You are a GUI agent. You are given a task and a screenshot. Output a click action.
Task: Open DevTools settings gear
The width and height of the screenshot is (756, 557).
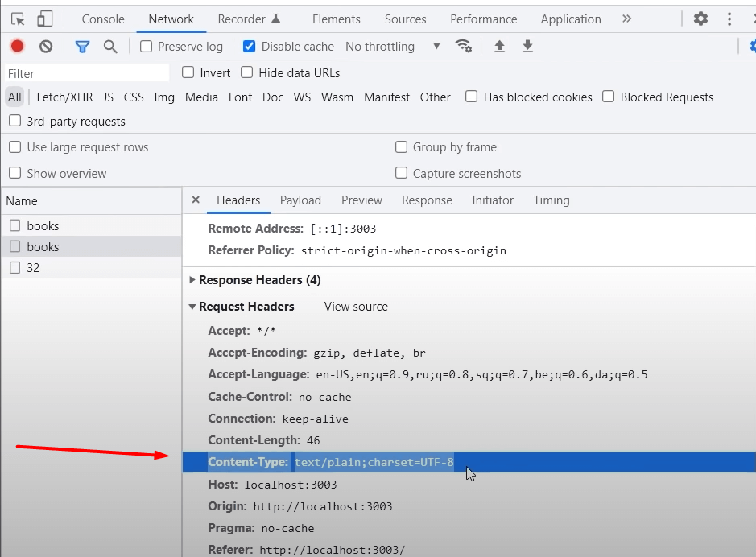point(700,19)
